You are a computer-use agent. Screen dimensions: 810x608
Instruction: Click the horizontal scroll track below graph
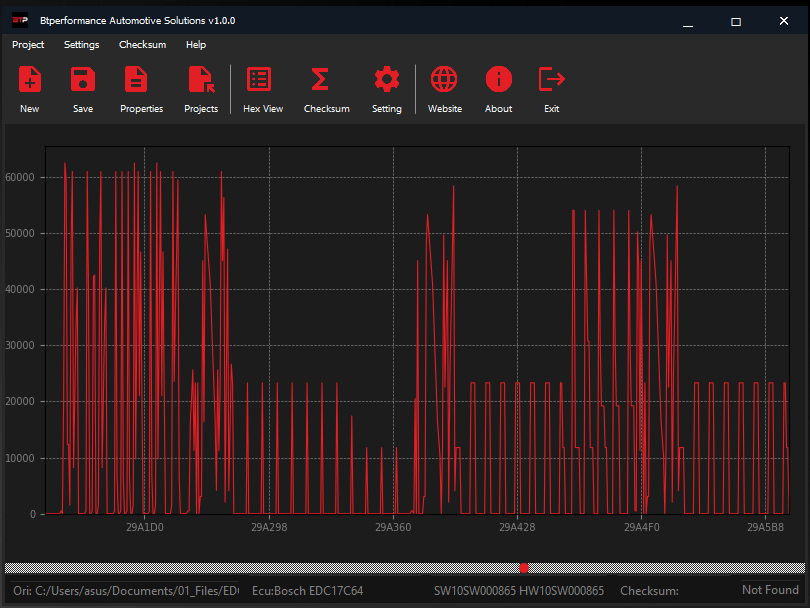point(250,568)
